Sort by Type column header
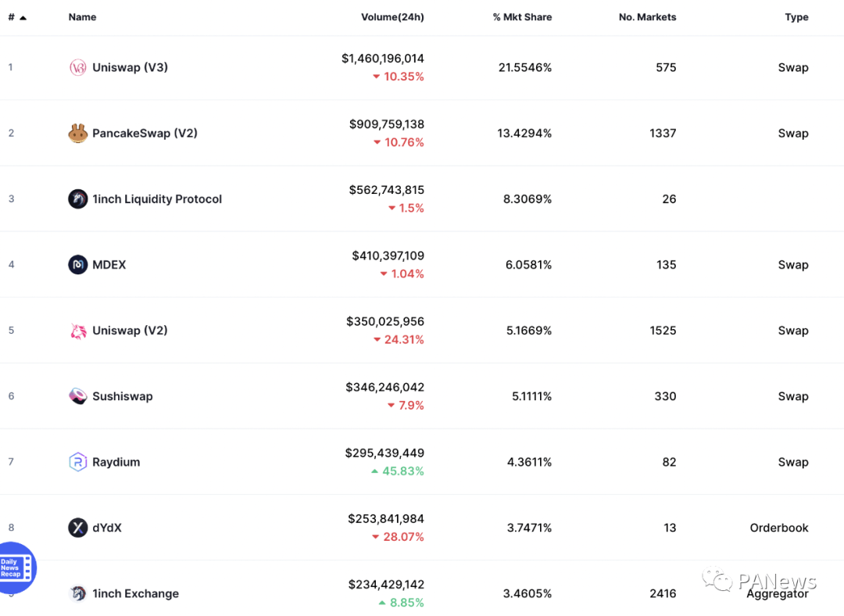Screen dimensions: 844x616 pos(796,17)
